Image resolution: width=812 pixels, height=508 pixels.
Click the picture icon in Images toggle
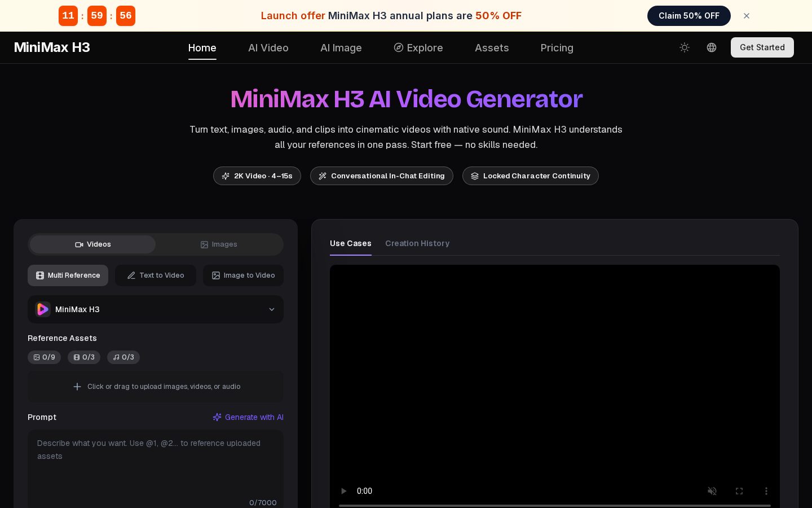pyautogui.click(x=204, y=244)
